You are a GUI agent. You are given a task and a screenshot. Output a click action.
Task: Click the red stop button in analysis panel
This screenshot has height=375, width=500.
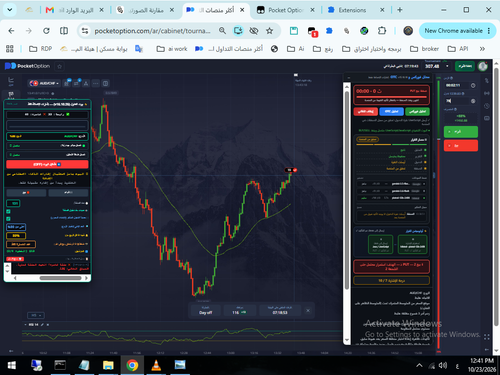366,111
